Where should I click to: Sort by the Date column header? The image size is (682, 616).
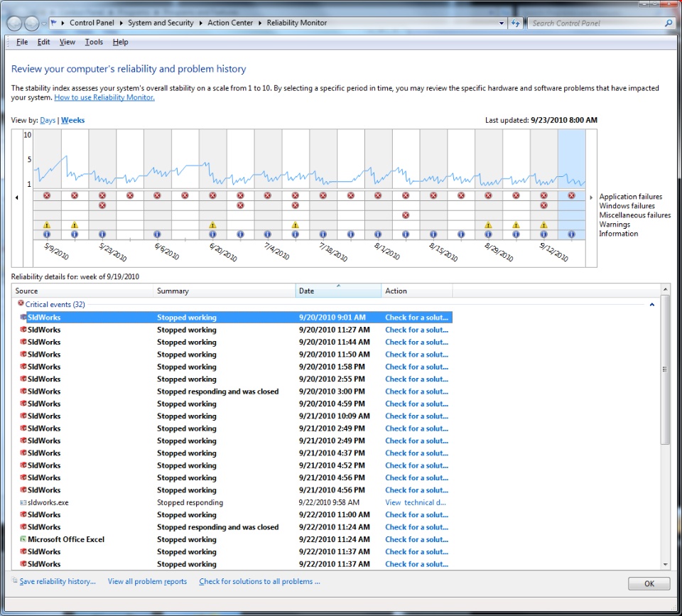(x=338, y=291)
